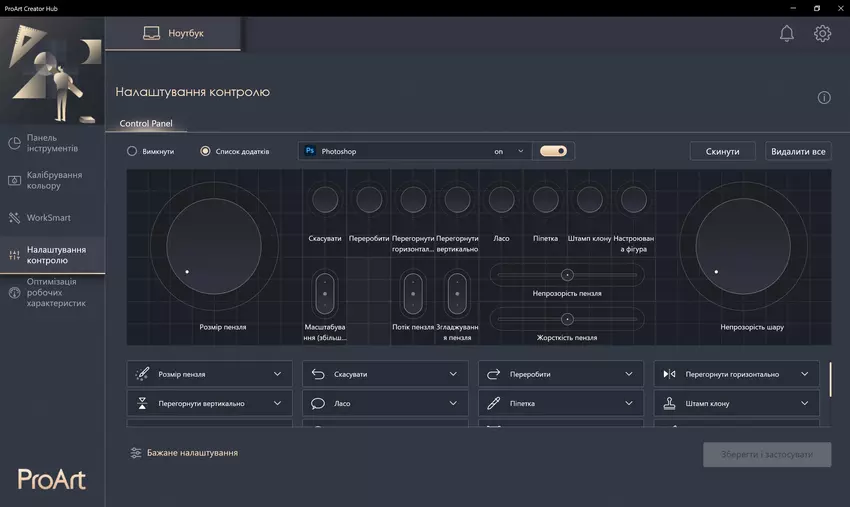The image size is (850, 507).
Task: Click the Непрозорість пензля slider handle
Action: click(567, 275)
